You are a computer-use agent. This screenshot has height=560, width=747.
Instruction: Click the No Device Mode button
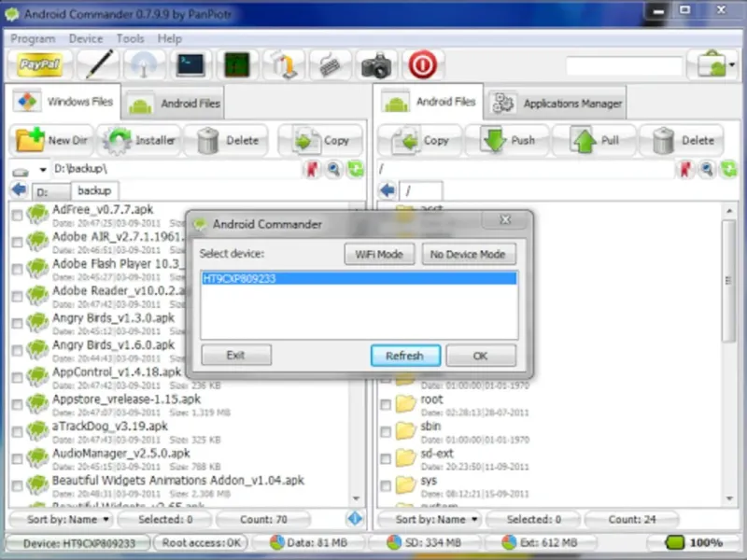pyautogui.click(x=468, y=254)
